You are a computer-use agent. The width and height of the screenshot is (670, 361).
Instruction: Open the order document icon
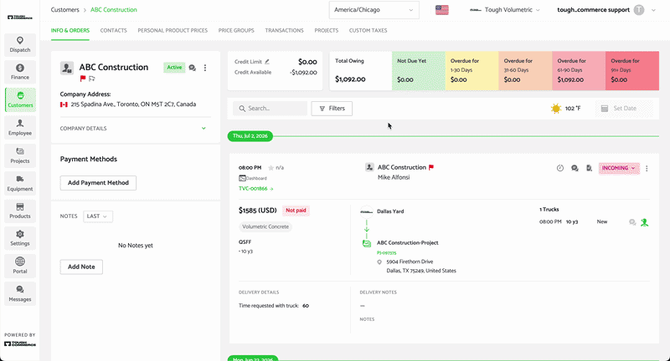pyautogui.click(x=589, y=168)
